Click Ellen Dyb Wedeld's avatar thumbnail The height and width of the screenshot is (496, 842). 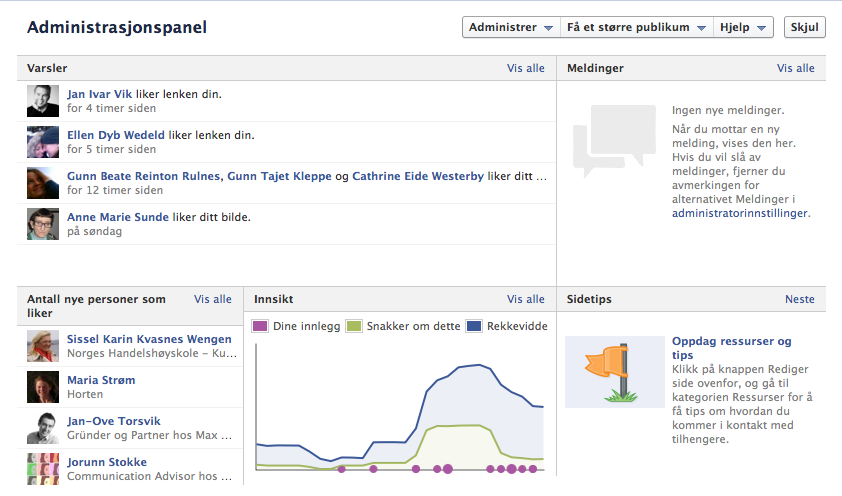pyautogui.click(x=43, y=142)
